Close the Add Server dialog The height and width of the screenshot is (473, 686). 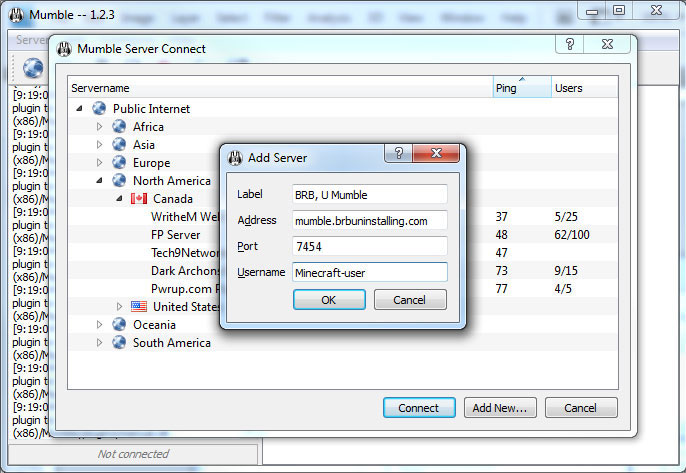click(436, 153)
